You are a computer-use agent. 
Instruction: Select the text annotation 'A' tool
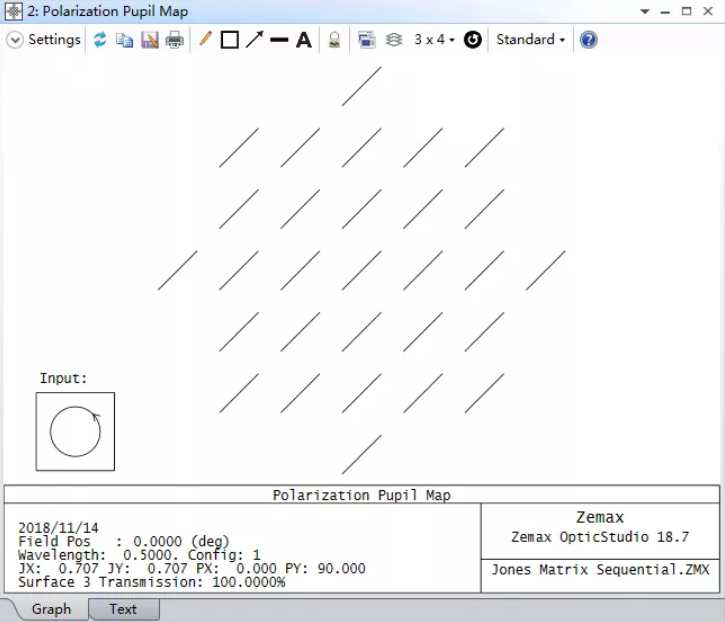pos(304,40)
